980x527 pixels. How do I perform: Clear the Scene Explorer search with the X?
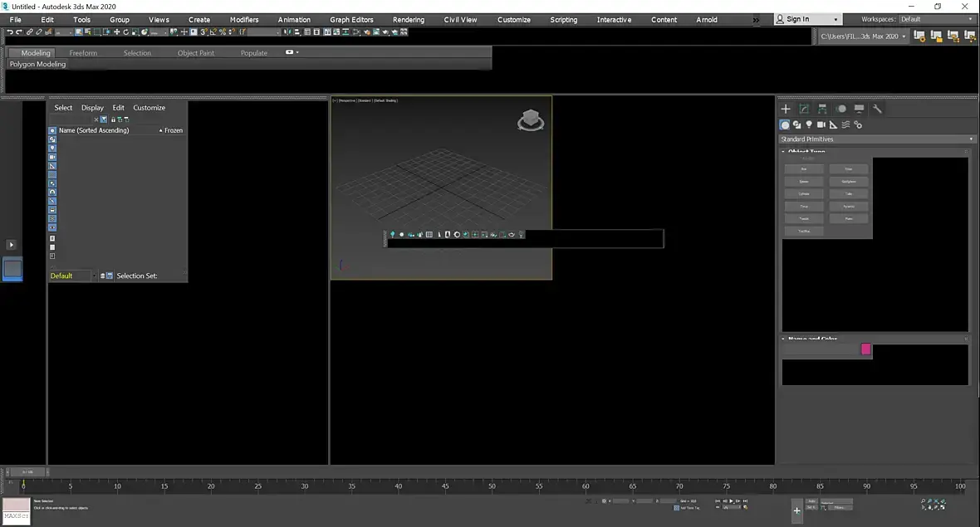pos(96,120)
